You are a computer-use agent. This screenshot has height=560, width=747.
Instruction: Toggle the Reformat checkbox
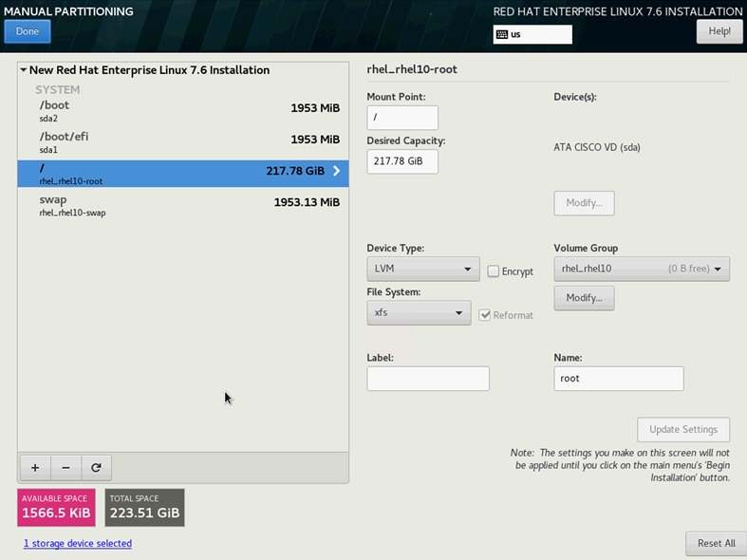[x=484, y=315]
